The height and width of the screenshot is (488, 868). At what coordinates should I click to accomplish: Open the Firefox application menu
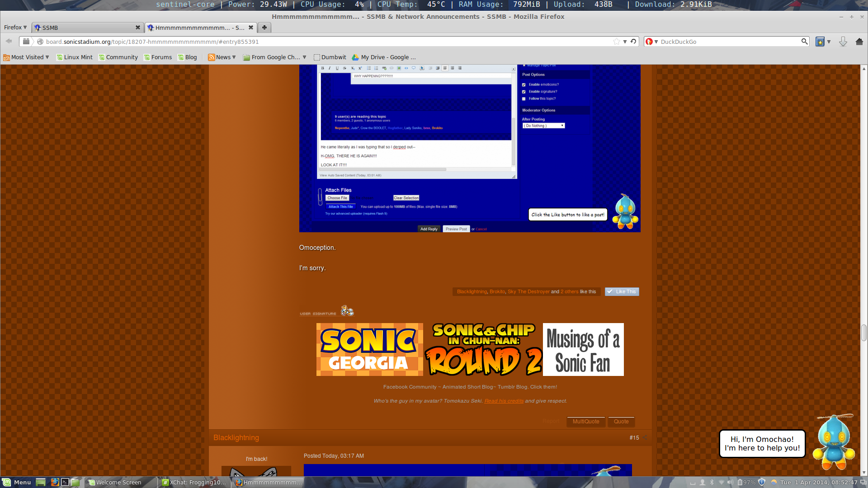(x=15, y=28)
